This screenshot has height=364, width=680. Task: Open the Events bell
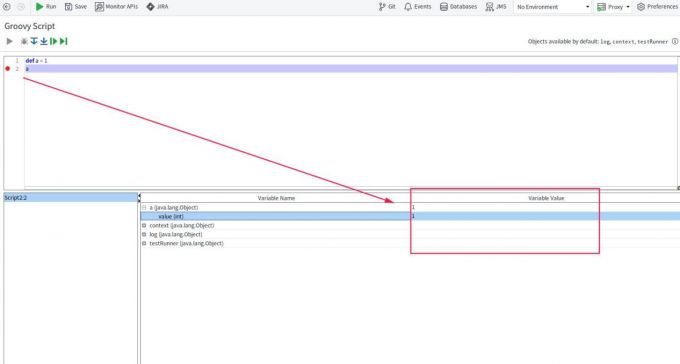point(417,7)
